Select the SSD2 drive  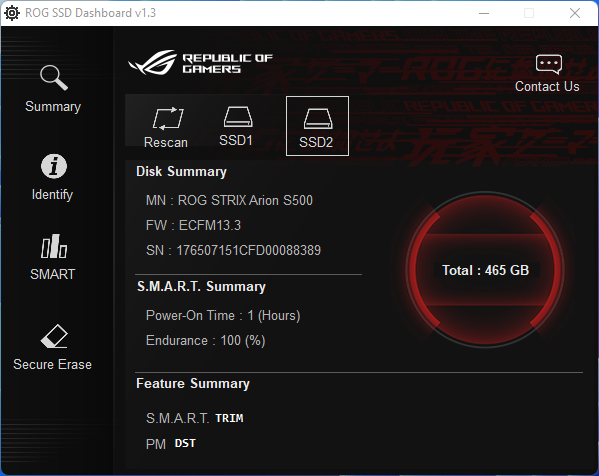317,126
